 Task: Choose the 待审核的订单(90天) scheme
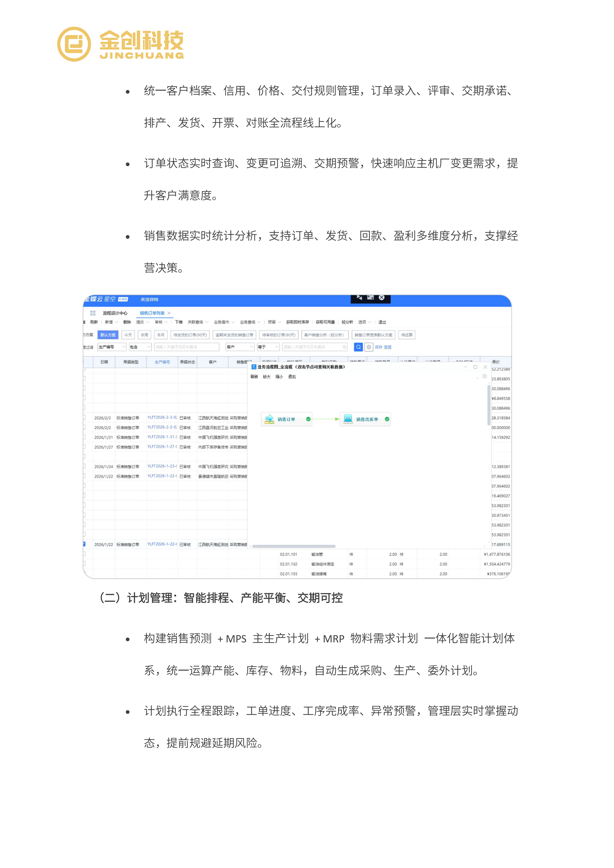point(279,335)
